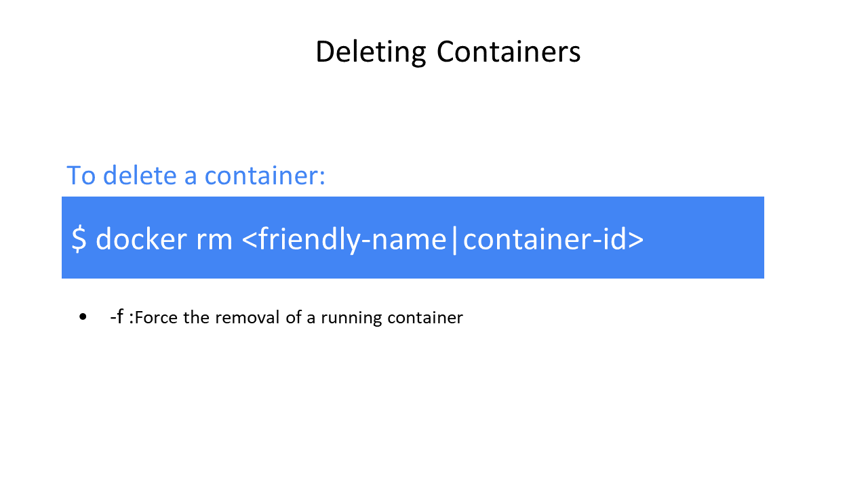Viewport: 868px width, 488px height.
Task: Click the bullet point marker
Action: [83, 317]
